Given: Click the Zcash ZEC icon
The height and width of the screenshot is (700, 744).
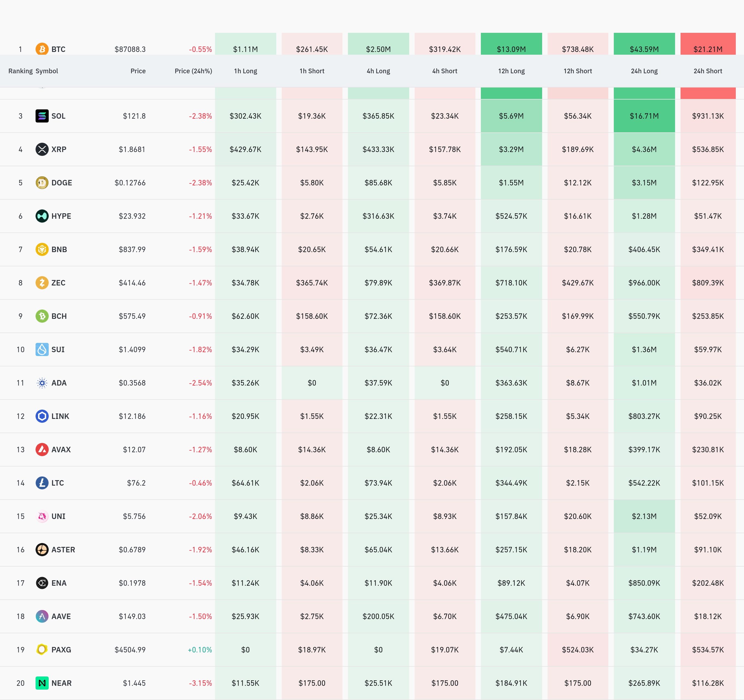Looking at the screenshot, I should pyautogui.click(x=42, y=282).
